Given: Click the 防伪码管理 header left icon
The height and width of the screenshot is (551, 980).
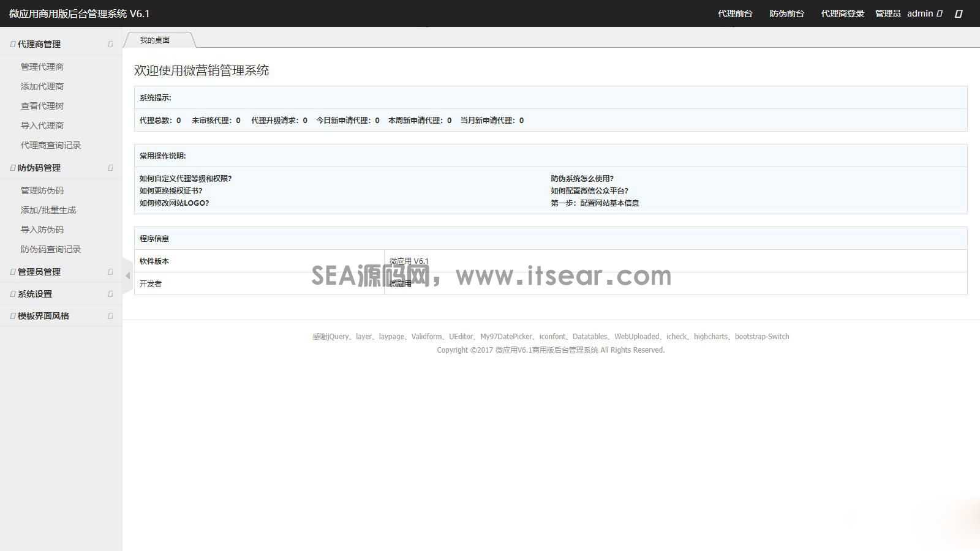Looking at the screenshot, I should pyautogui.click(x=13, y=168).
